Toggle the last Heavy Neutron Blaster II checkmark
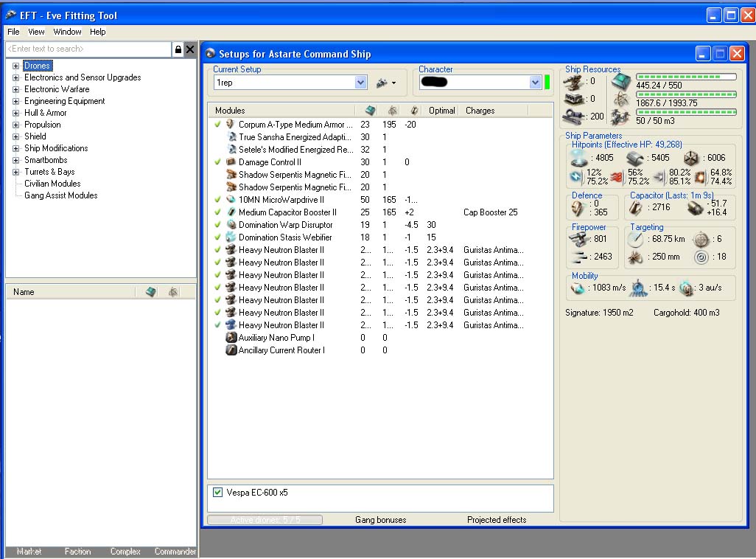The width and height of the screenshot is (756, 559). pos(217,325)
